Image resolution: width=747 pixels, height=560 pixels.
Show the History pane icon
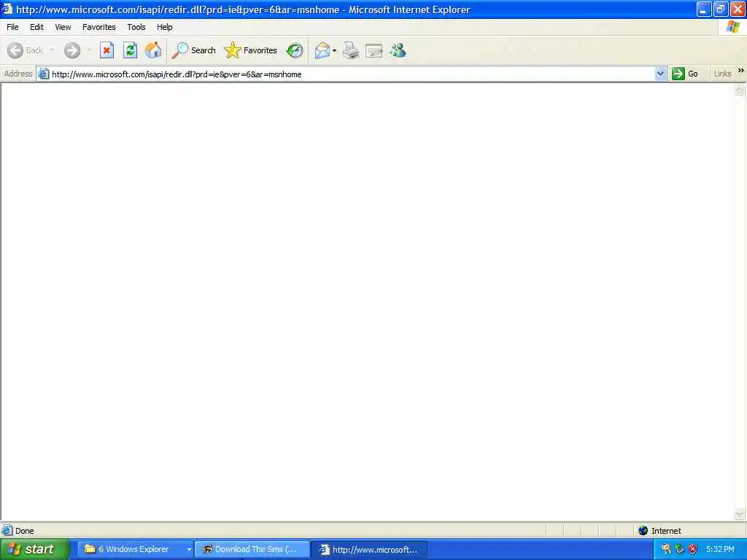tap(295, 50)
